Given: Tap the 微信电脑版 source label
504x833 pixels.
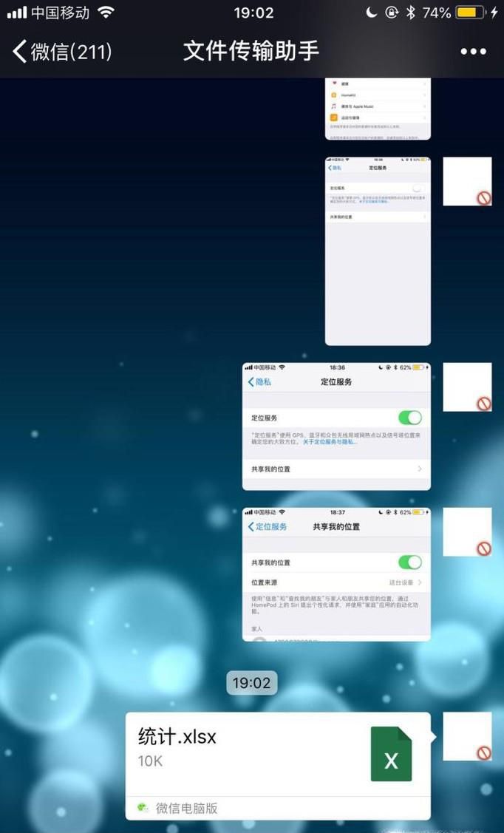Looking at the screenshot, I should 186,808.
